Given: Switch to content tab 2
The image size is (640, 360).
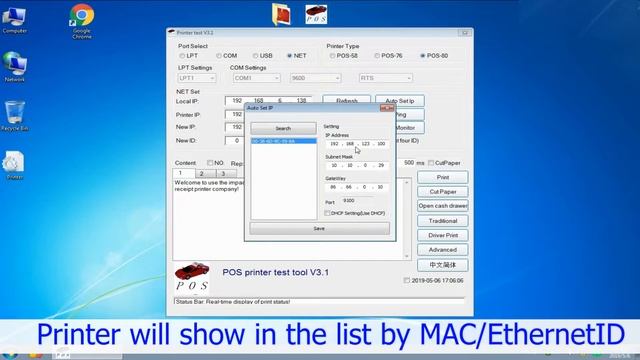Looking at the screenshot, I should pyautogui.click(x=205, y=174).
